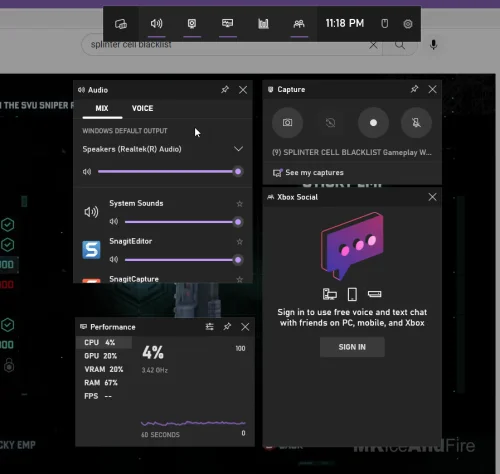Close the Capture widget
Screen dimensions: 500x474
point(432,89)
